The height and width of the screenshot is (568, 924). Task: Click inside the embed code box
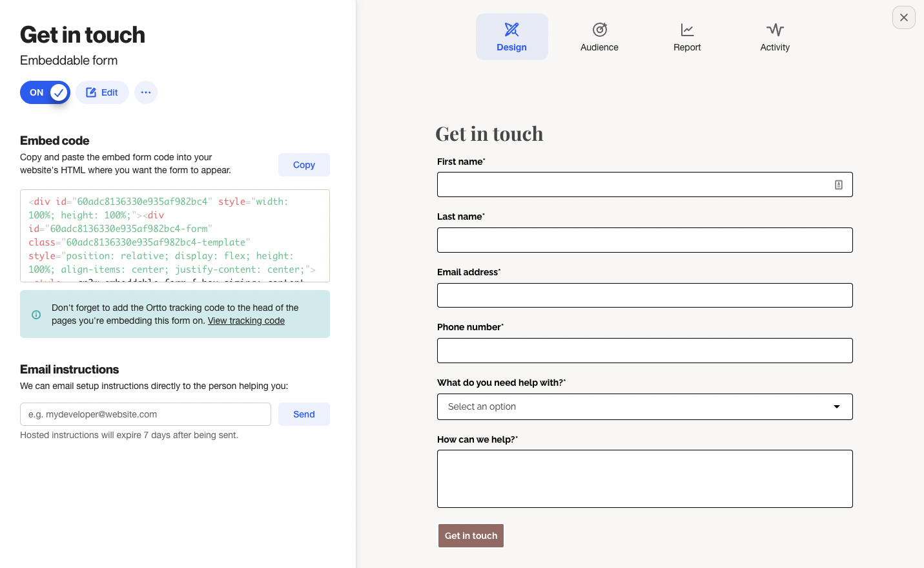pyautogui.click(x=175, y=236)
